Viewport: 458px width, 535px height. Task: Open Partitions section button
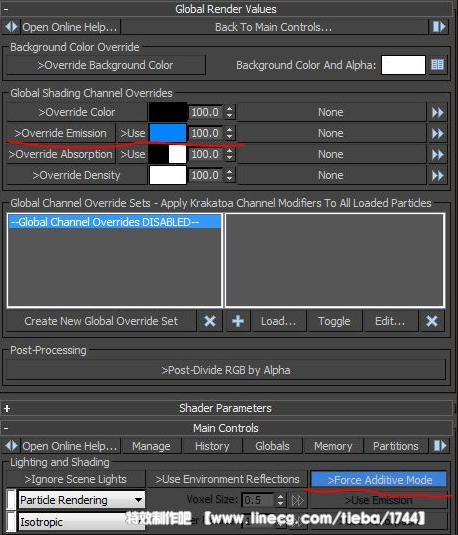[x=396, y=446]
